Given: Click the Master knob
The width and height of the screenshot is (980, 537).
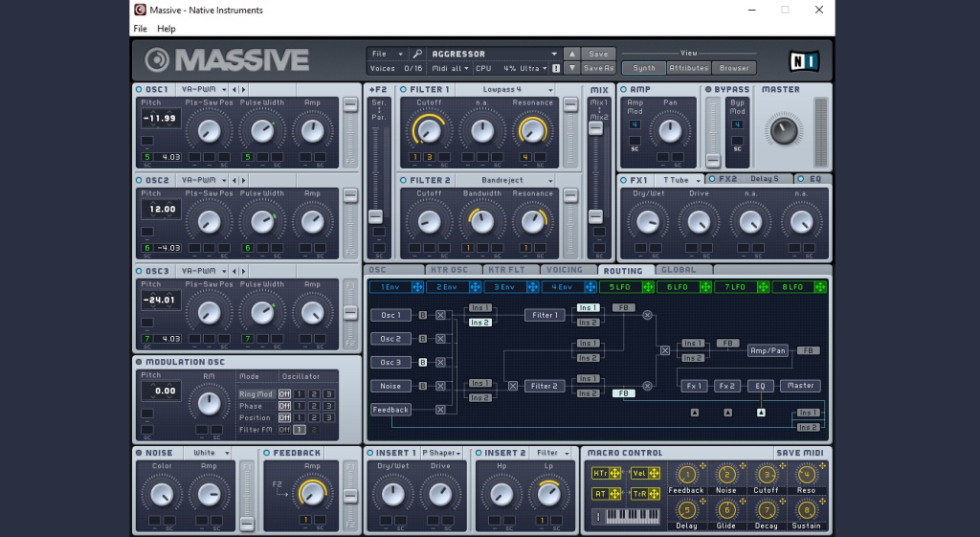Looking at the screenshot, I should click(784, 130).
